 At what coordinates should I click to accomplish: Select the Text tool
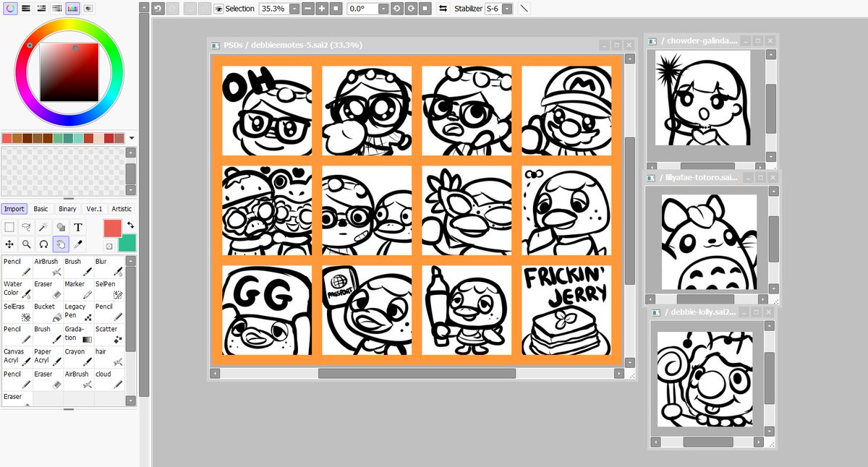click(x=78, y=227)
